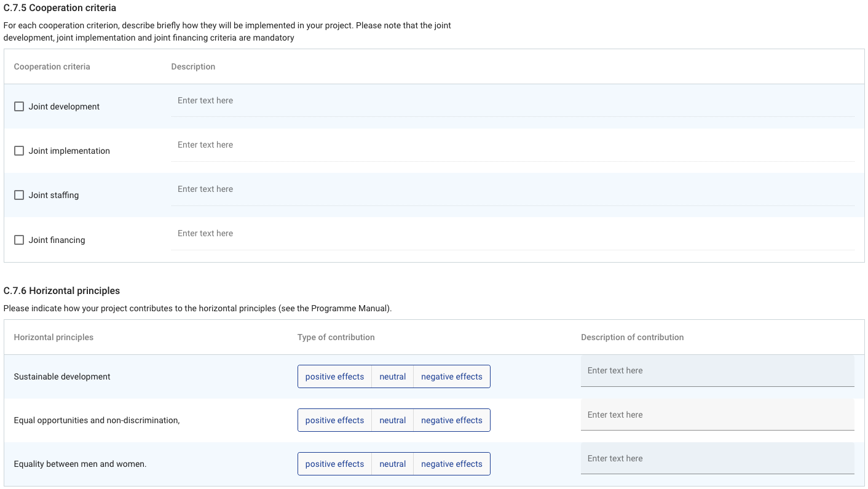Screen dimensions: 868x489
Task: Select the Joint financing checkbox
Action: coord(19,240)
